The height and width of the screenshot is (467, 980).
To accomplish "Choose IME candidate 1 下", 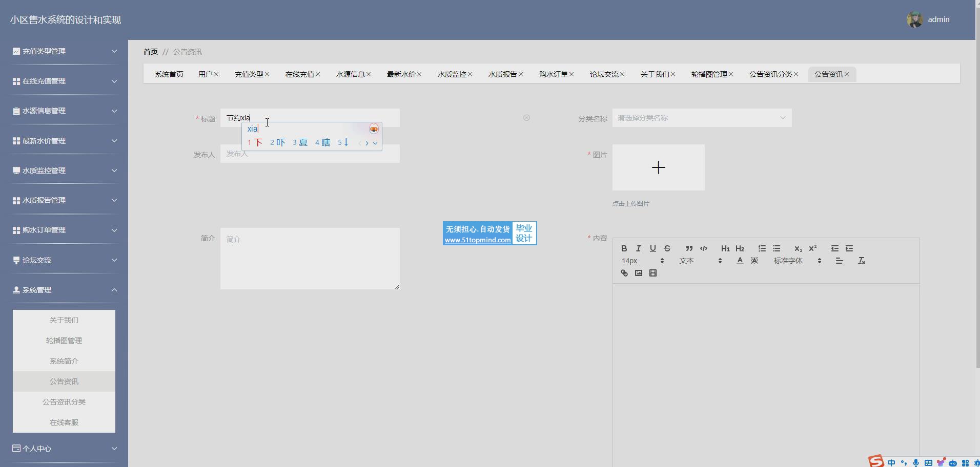I will pyautogui.click(x=255, y=142).
